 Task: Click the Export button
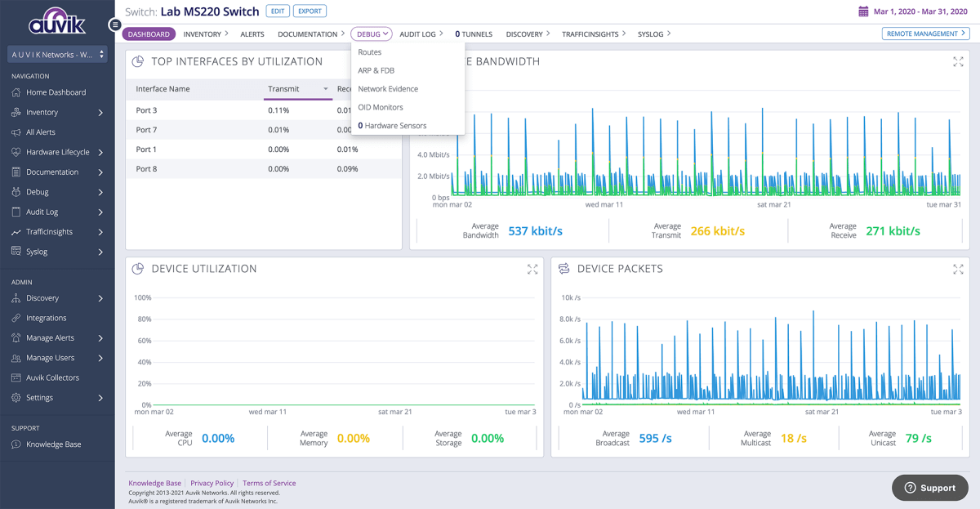[310, 11]
